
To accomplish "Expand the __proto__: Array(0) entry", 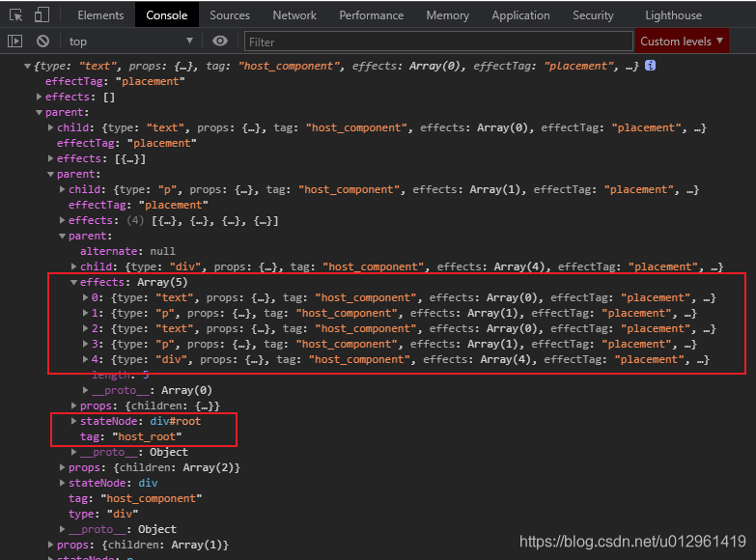I will point(85,390).
